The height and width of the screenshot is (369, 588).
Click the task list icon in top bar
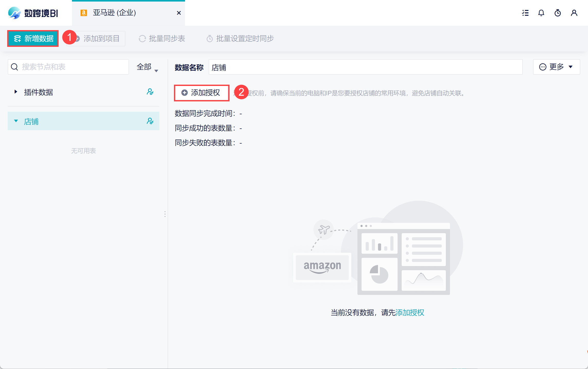pyautogui.click(x=525, y=13)
